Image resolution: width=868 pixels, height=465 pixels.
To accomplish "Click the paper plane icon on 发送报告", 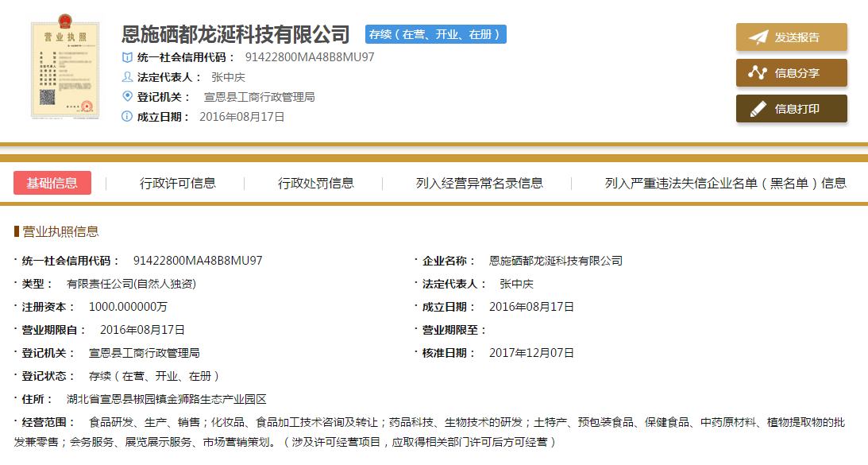I will tap(758, 37).
